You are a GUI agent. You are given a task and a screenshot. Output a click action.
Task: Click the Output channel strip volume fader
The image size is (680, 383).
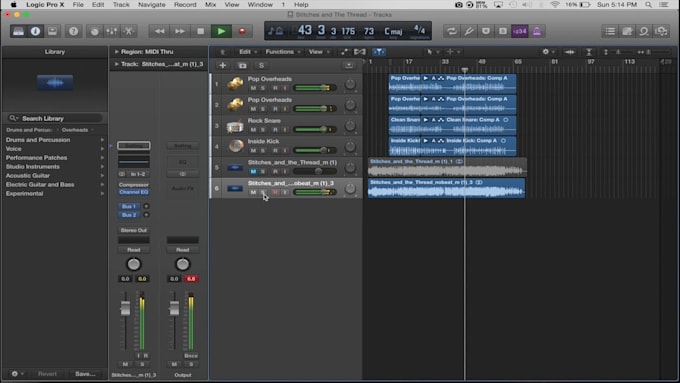point(174,308)
